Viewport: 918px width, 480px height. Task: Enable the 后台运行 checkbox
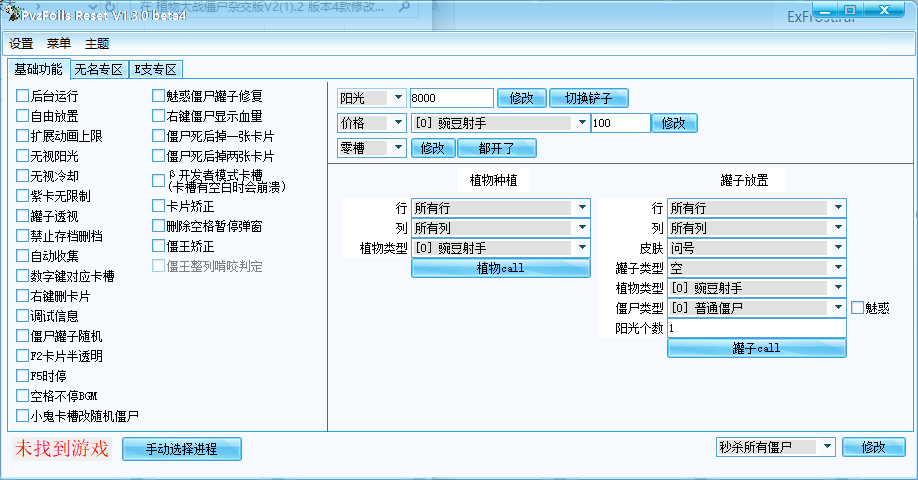click(x=23, y=97)
